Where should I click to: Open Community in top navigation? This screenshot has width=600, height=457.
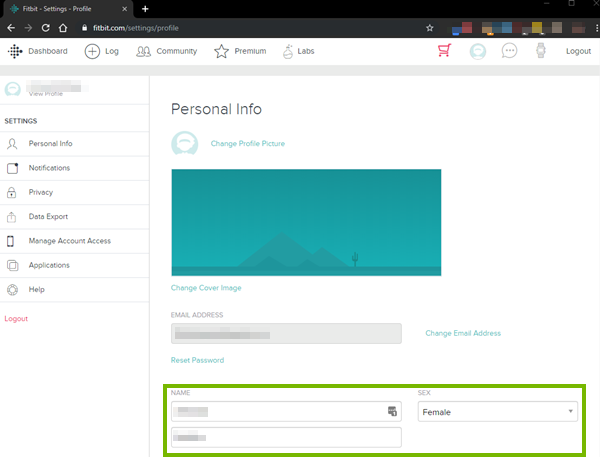[176, 51]
